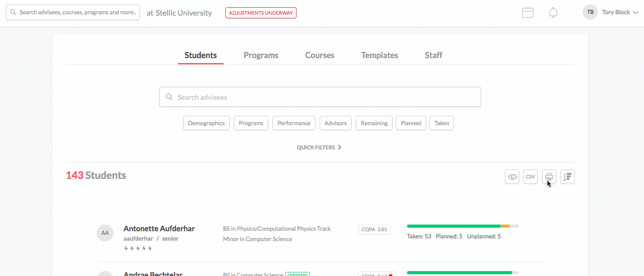644x276 pixels.
Task: Click inside the Search advisees field
Action: (320, 97)
